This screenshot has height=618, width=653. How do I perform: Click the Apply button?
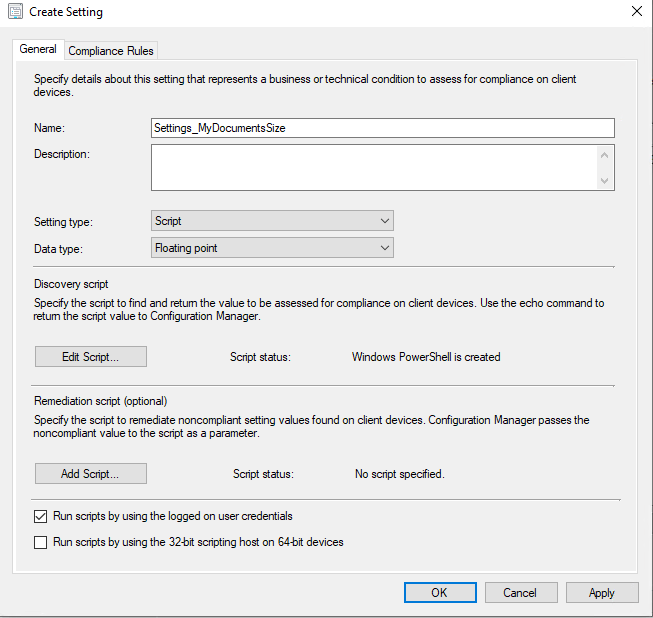coord(601,592)
